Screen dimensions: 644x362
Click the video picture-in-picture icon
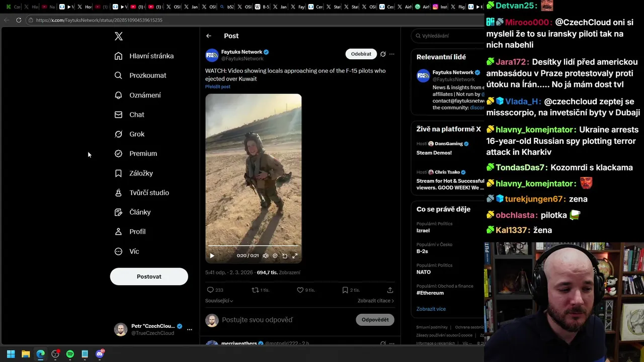285,256
